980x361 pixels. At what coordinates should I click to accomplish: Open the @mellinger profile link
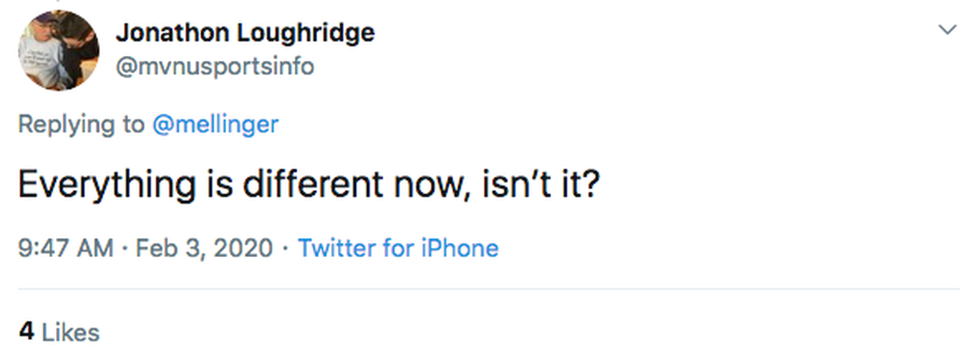tap(215, 124)
